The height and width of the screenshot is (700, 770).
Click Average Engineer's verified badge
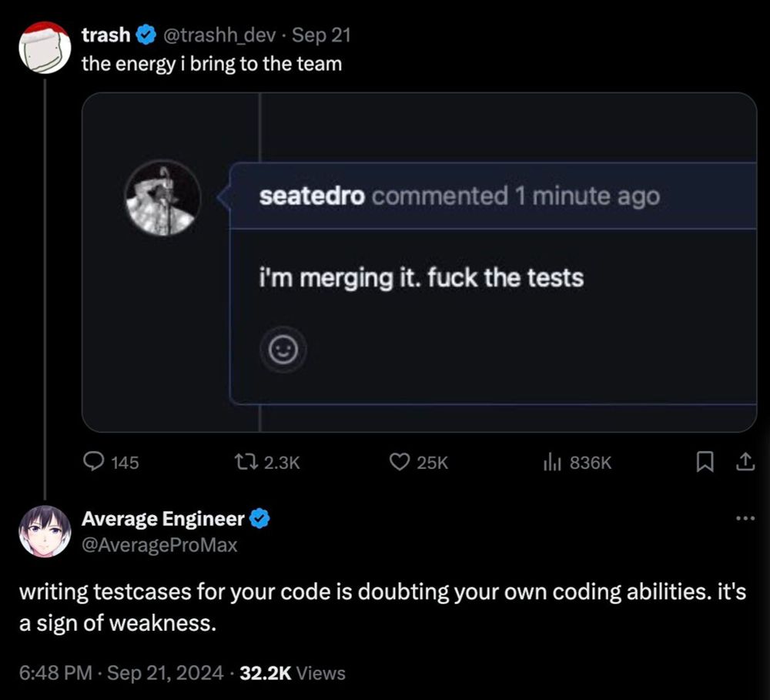[259, 519]
